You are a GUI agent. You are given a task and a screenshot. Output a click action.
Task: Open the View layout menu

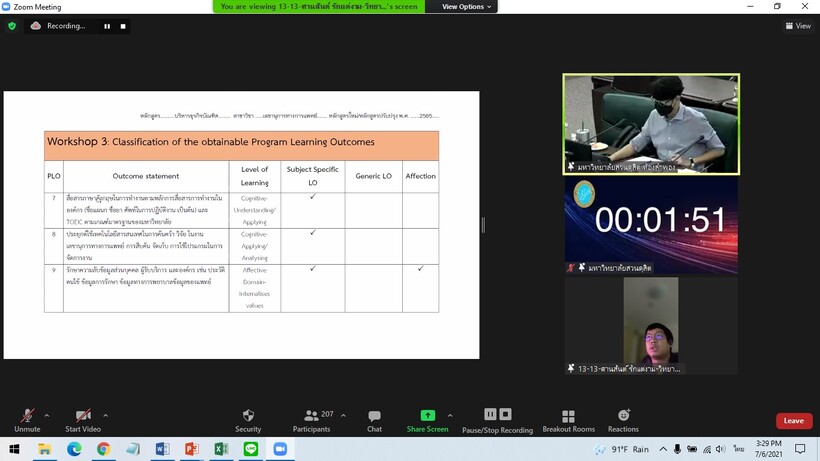798,26
